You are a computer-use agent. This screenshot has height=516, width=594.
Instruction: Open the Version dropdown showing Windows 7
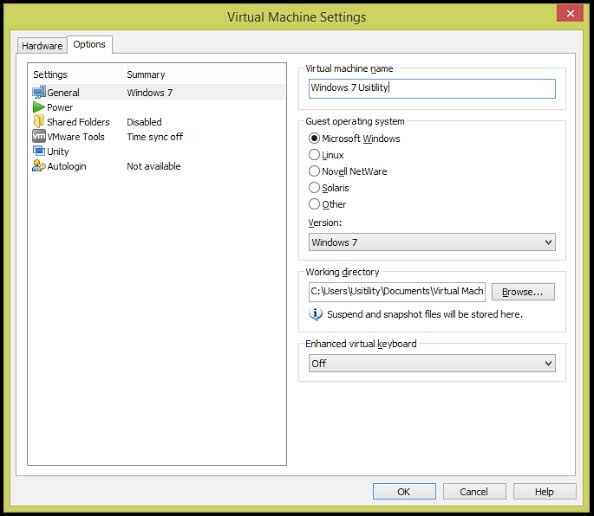tap(432, 242)
